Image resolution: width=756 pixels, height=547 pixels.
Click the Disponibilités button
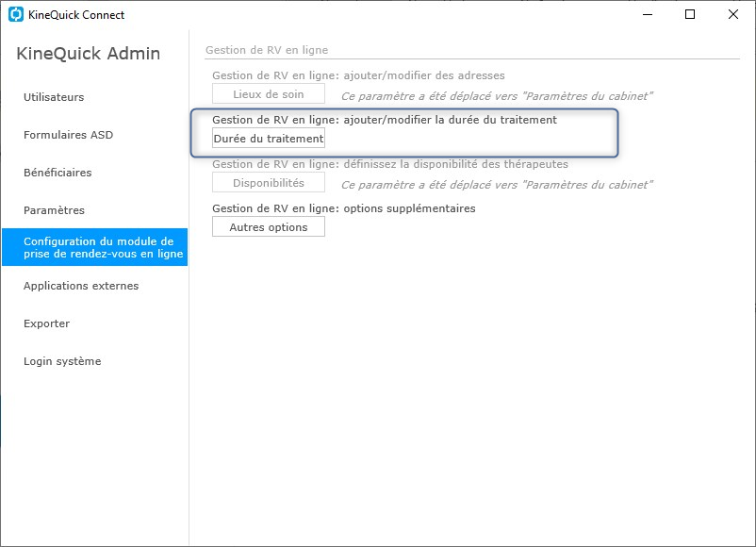point(269,183)
